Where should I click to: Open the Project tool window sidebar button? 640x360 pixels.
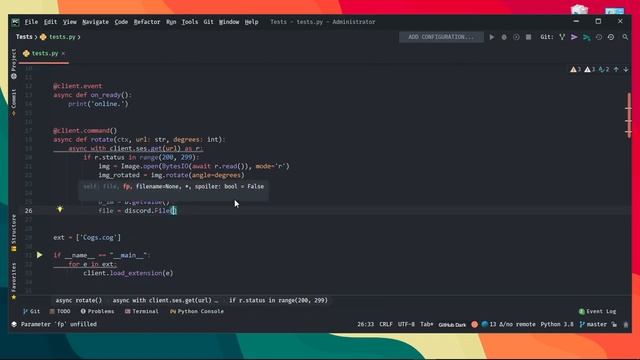pos(14,64)
